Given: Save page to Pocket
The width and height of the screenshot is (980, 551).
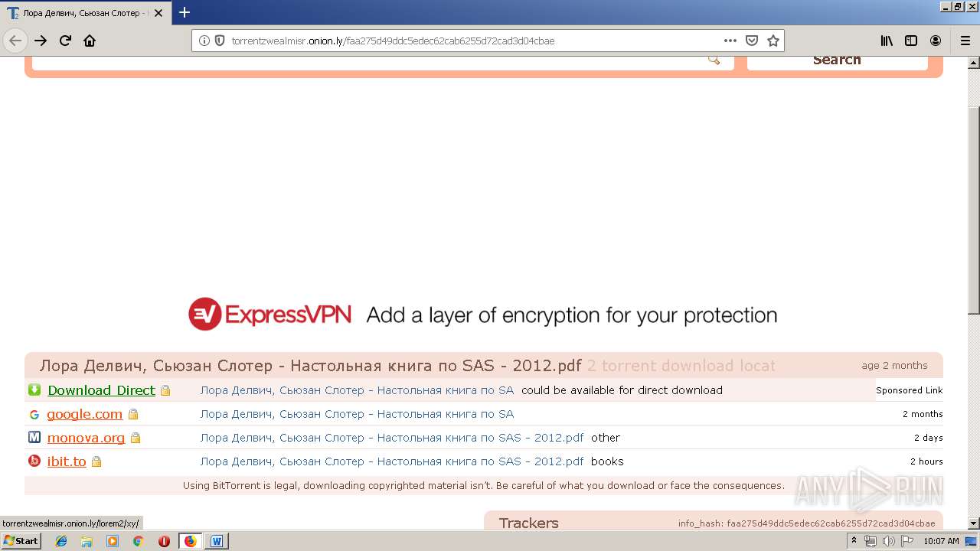Looking at the screenshot, I should pos(752,41).
